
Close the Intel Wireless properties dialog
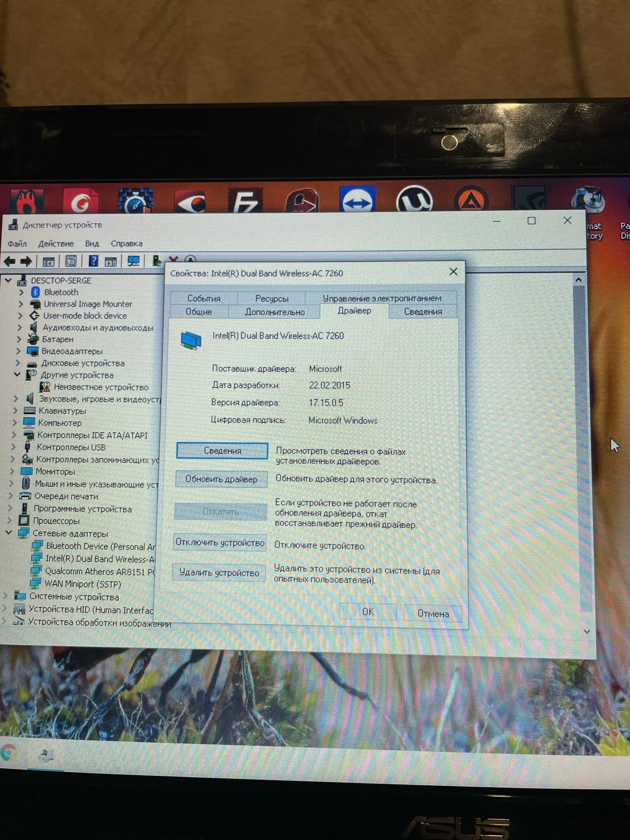click(x=453, y=272)
